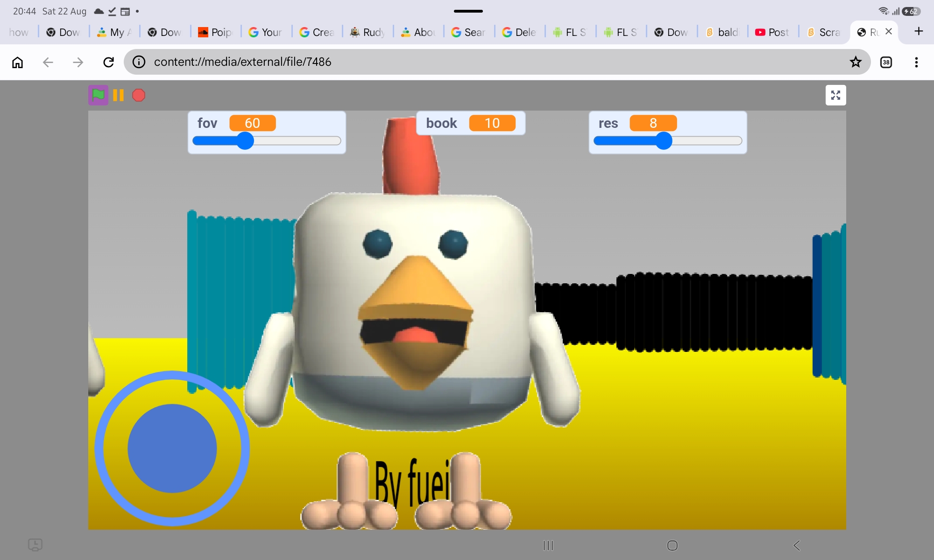934x560 pixels.
Task: Tap the Android home navigation button
Action: (x=672, y=545)
